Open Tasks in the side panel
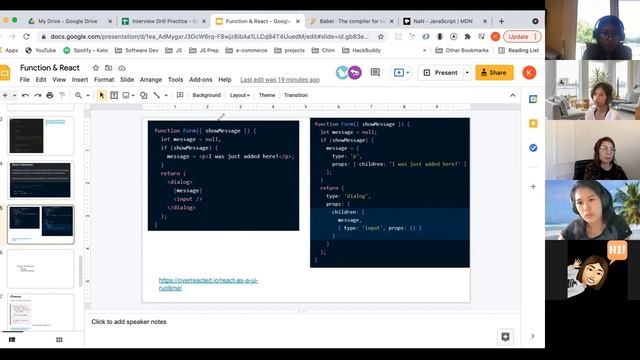Viewport: 640px width, 360px height. pyautogui.click(x=533, y=148)
